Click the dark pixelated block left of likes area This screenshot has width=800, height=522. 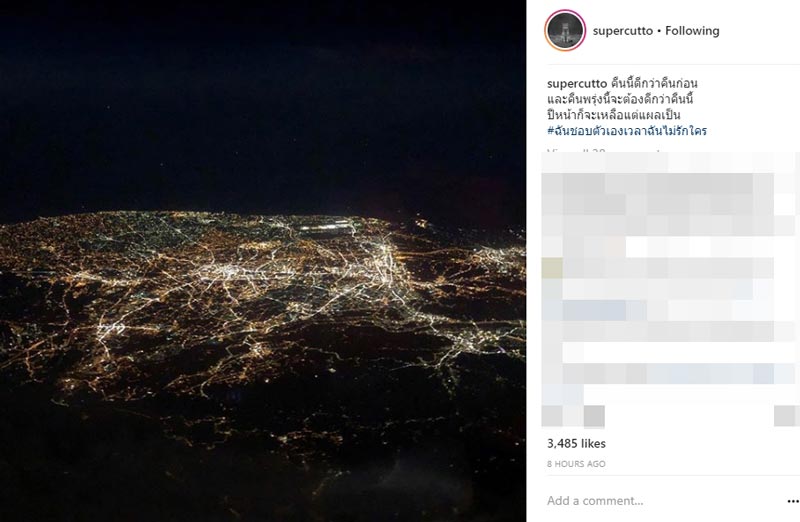[594, 416]
